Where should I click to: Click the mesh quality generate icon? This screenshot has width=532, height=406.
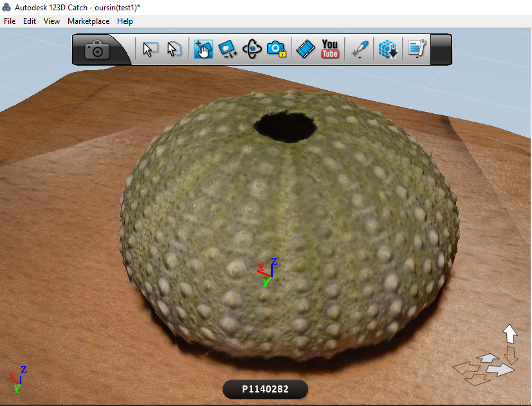click(x=388, y=50)
